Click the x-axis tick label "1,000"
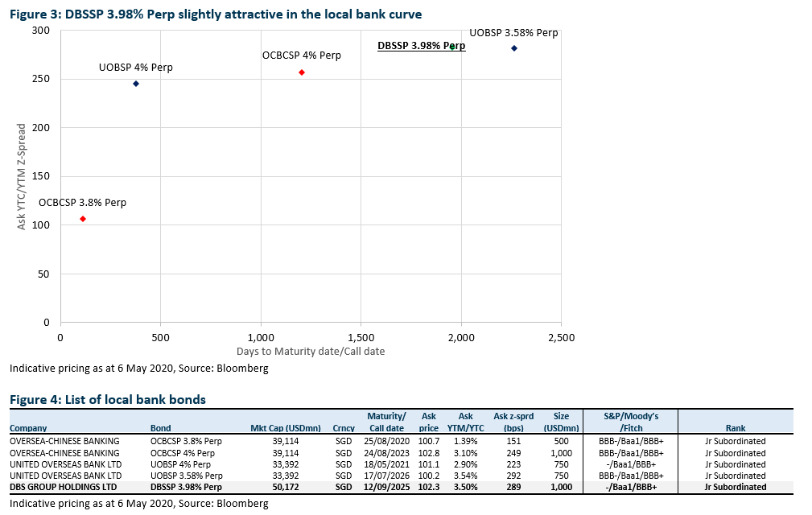Image resolution: width=812 pixels, height=515 pixels. point(261,338)
